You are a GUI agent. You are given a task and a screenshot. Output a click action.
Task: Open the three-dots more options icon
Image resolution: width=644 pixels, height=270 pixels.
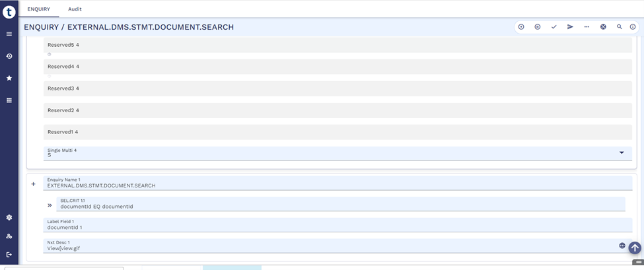587,26
